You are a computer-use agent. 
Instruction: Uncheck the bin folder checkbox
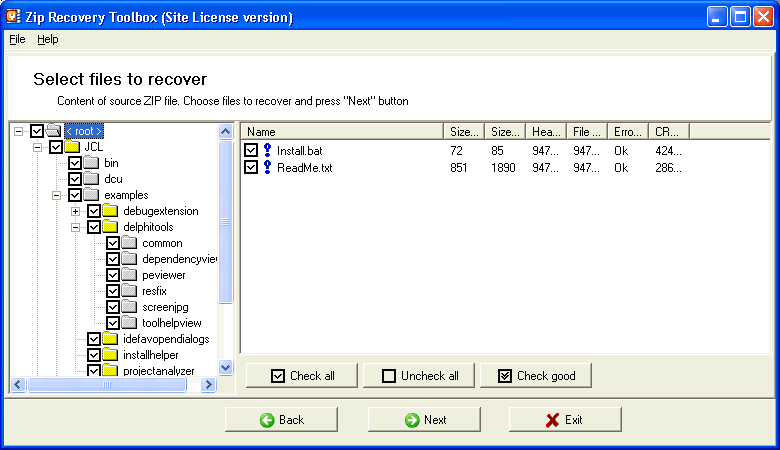[x=75, y=163]
